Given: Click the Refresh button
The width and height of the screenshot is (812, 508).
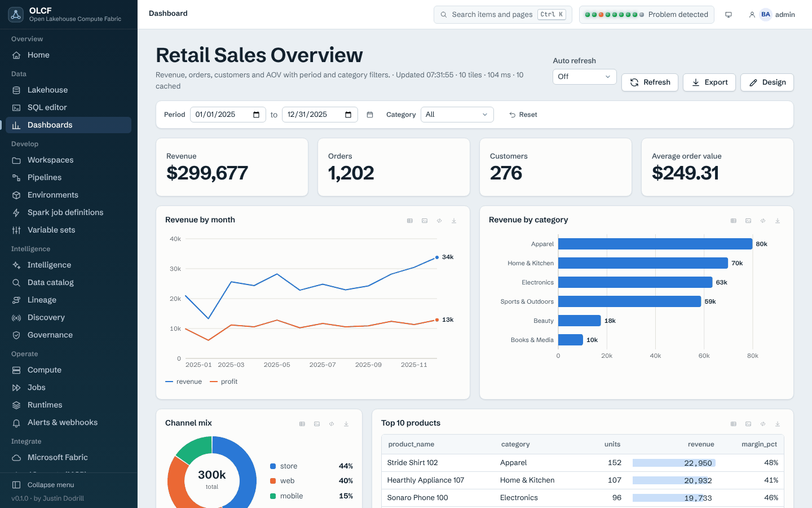Looking at the screenshot, I should pyautogui.click(x=650, y=82).
